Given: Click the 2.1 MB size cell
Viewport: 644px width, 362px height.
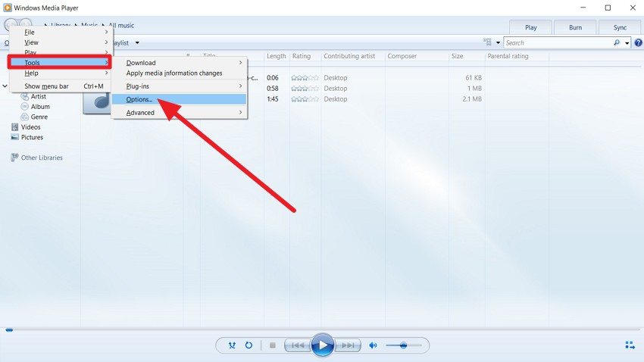Looking at the screenshot, I should tap(472, 99).
